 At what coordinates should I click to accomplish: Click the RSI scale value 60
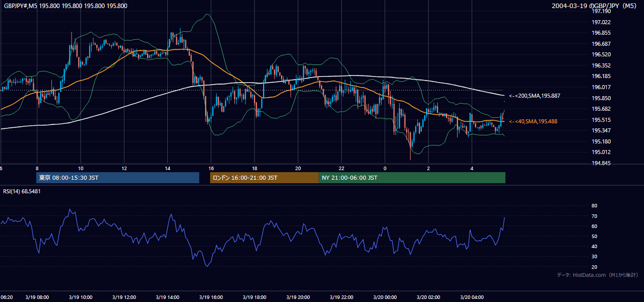tap(594, 226)
